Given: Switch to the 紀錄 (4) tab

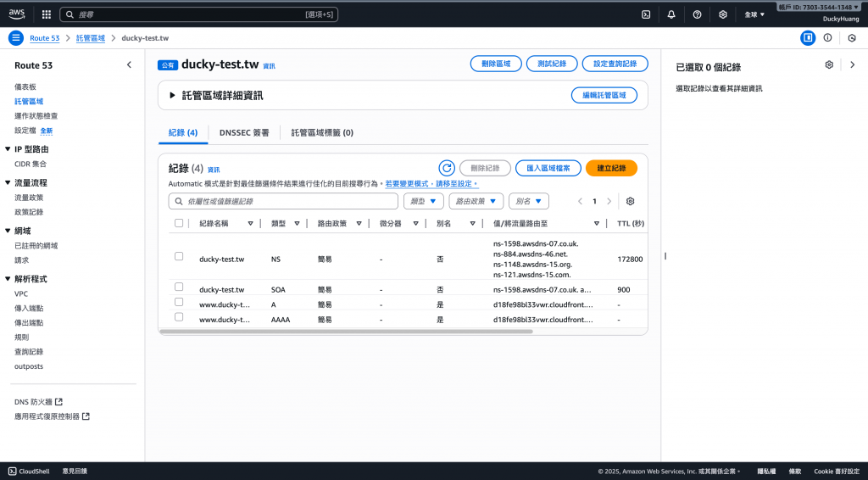Looking at the screenshot, I should (x=183, y=133).
